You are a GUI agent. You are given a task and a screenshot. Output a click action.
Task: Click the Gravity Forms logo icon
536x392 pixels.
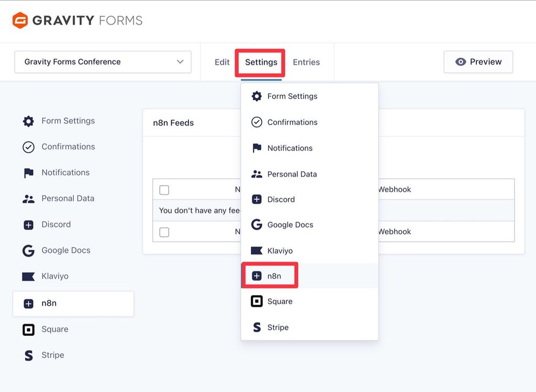point(20,20)
